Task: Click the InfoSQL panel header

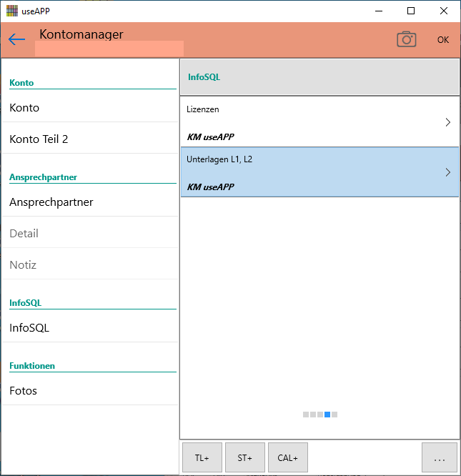Action: pyautogui.click(x=319, y=77)
